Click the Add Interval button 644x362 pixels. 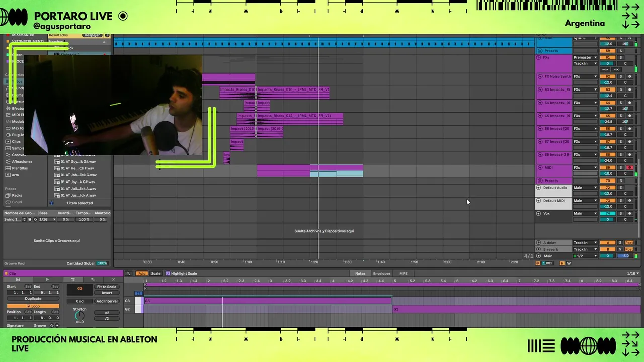coord(107,301)
